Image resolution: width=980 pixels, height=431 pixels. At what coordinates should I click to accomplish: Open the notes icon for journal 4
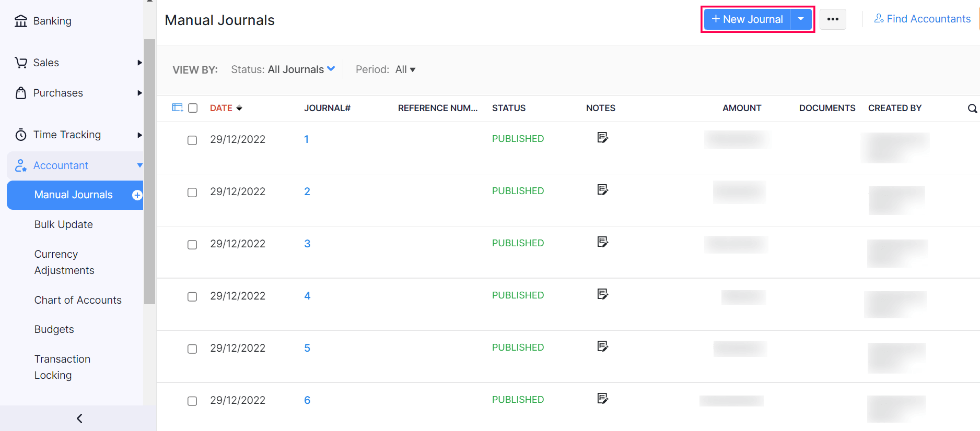pyautogui.click(x=602, y=294)
